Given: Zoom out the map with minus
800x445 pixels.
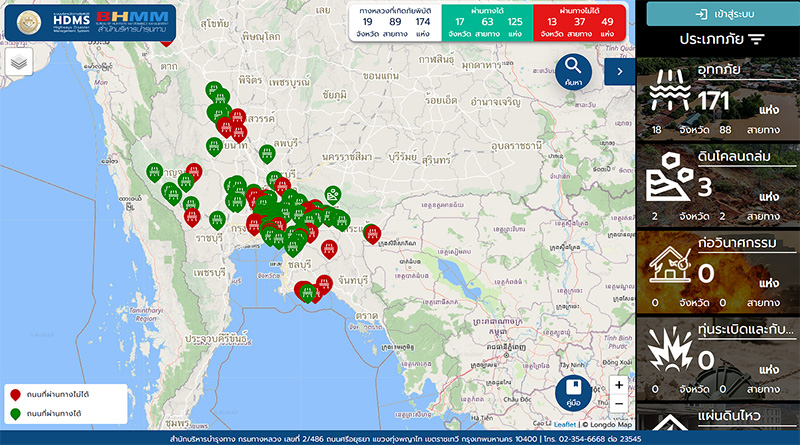Looking at the screenshot, I should coord(619,404).
